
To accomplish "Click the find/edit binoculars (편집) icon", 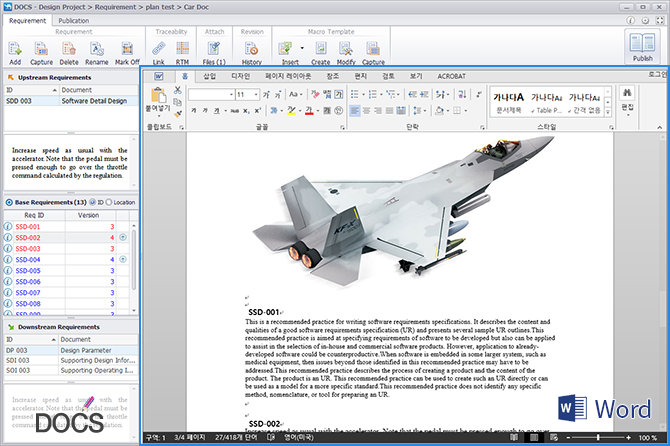I will click(x=627, y=93).
